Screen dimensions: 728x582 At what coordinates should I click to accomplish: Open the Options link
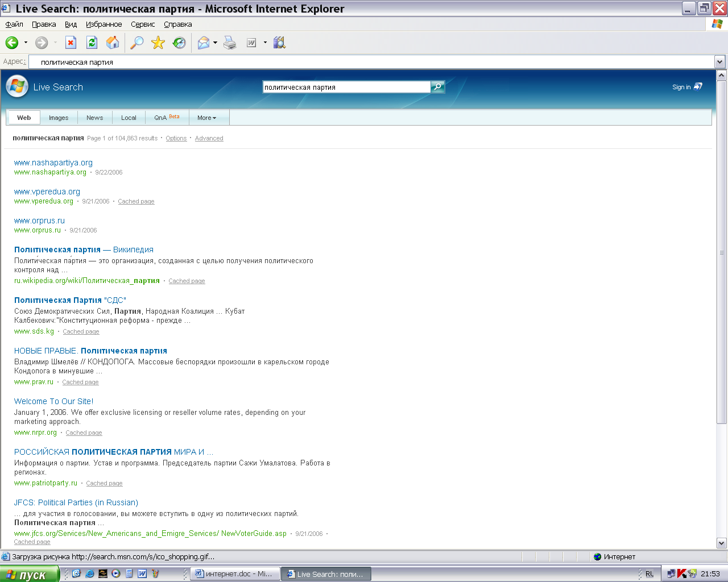pyautogui.click(x=176, y=138)
